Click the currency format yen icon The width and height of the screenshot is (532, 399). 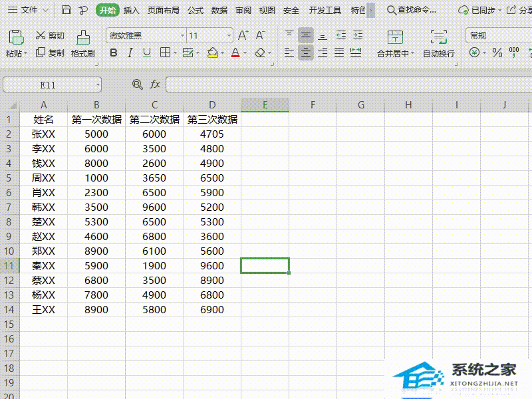(475, 53)
